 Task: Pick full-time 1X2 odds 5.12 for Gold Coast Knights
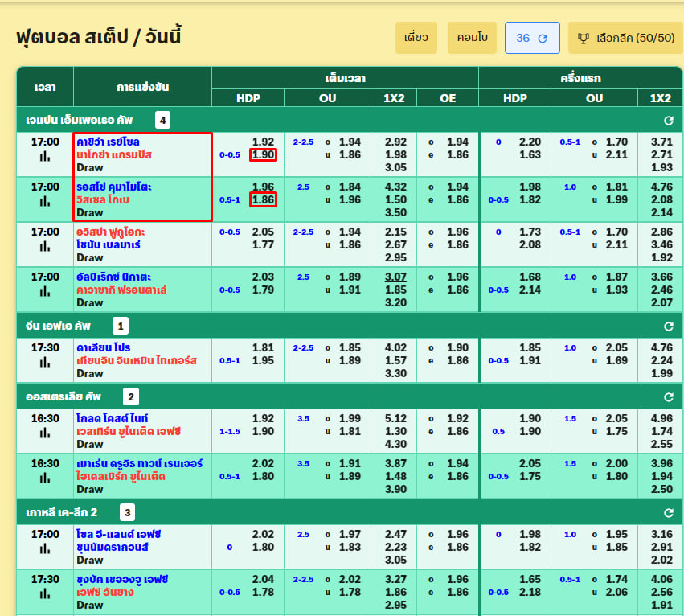click(395, 418)
